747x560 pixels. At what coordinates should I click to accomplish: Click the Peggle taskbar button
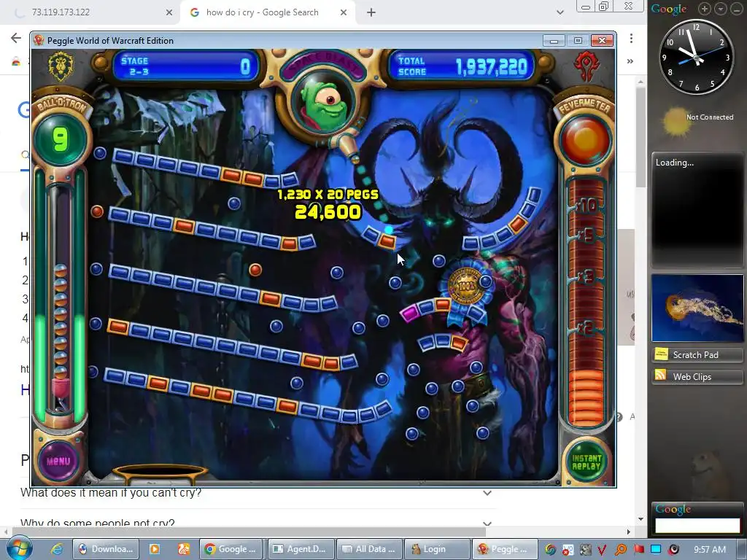tap(505, 549)
